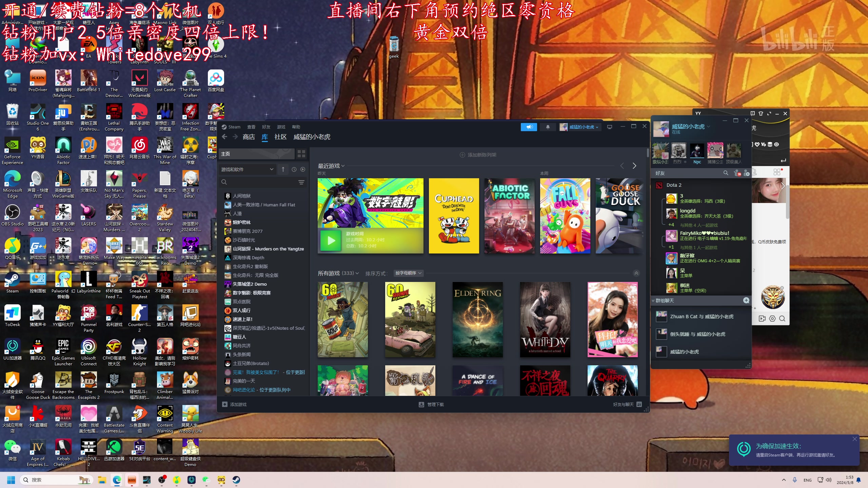
Task: Open the 商店 store tab
Action: click(x=249, y=137)
